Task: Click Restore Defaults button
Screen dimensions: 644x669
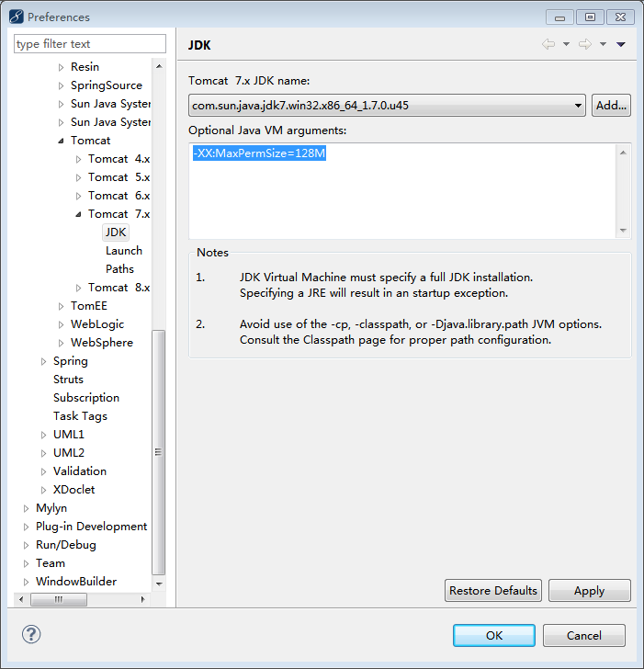Action: click(x=493, y=591)
